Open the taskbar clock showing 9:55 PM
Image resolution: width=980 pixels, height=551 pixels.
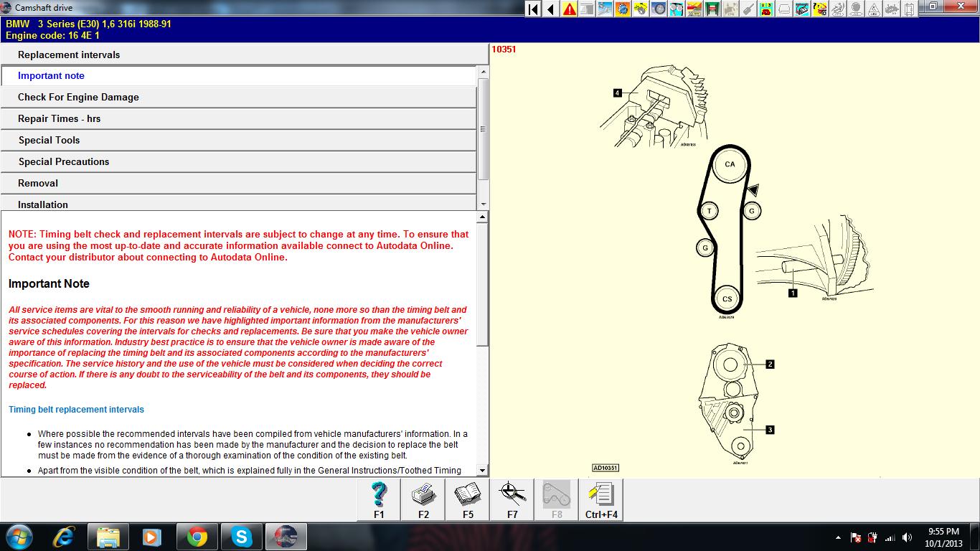pos(943,537)
